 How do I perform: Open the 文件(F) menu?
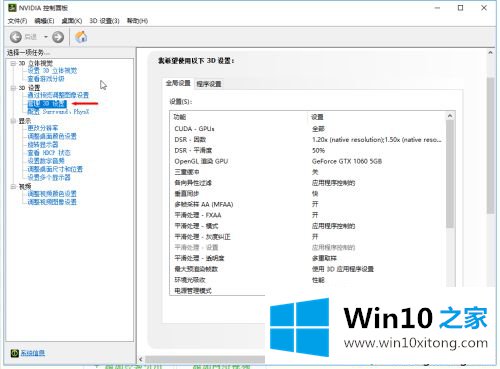[x=17, y=21]
